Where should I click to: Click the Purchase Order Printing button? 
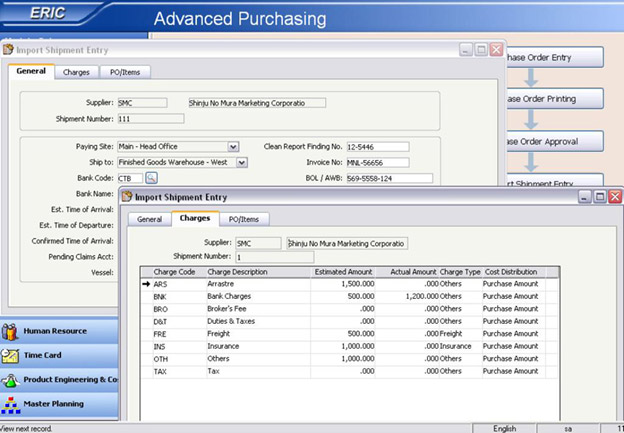point(554,99)
